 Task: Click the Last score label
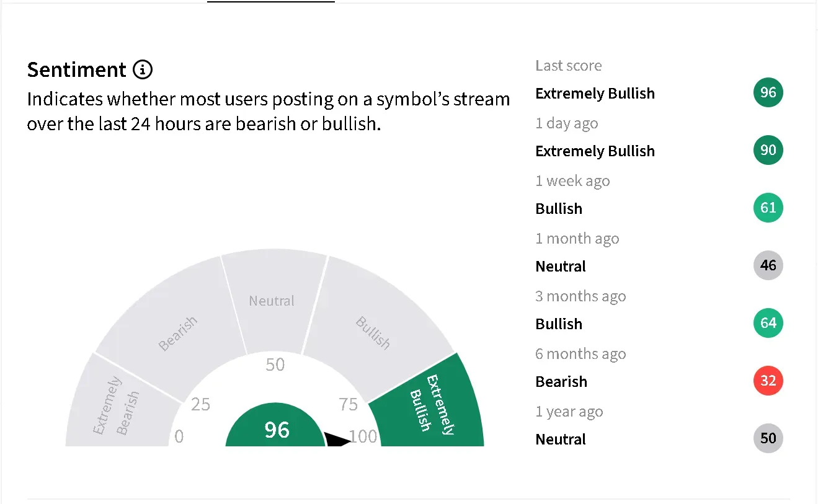(569, 66)
